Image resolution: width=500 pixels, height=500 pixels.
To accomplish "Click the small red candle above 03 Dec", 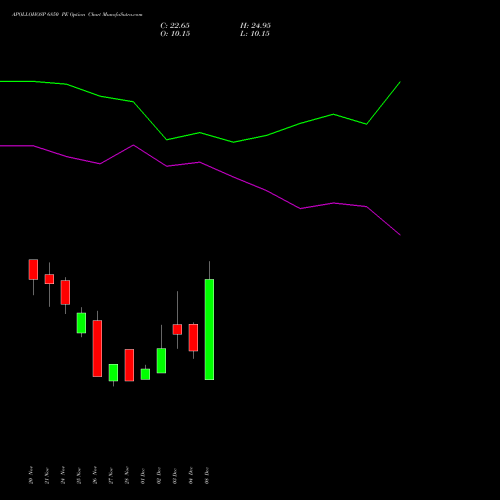I will click(177, 329).
